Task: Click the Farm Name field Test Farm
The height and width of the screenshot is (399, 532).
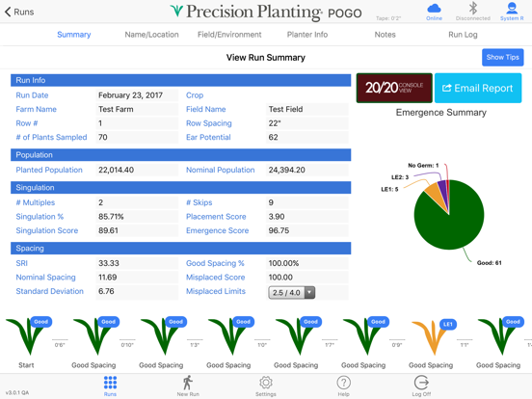Action: point(137,109)
